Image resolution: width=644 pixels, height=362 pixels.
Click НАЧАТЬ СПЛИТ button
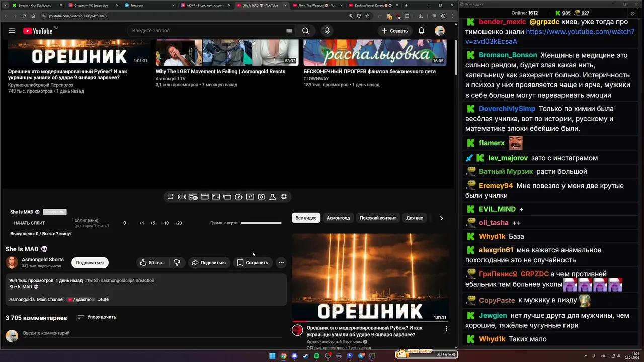29,223
